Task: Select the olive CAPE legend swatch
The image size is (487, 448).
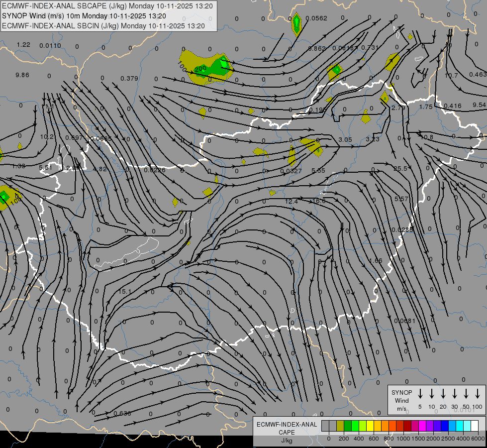Action: coord(340,426)
